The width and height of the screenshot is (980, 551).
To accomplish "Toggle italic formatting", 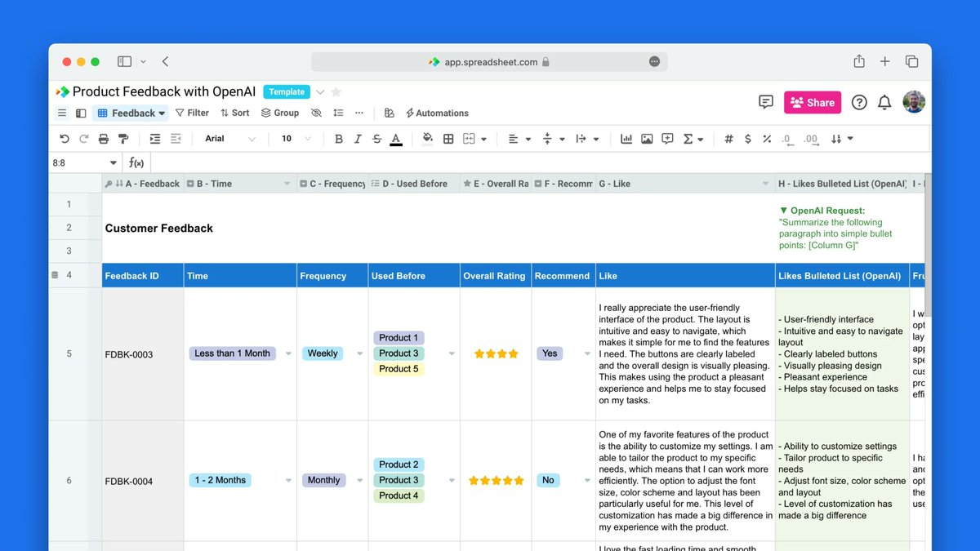I will pyautogui.click(x=358, y=139).
